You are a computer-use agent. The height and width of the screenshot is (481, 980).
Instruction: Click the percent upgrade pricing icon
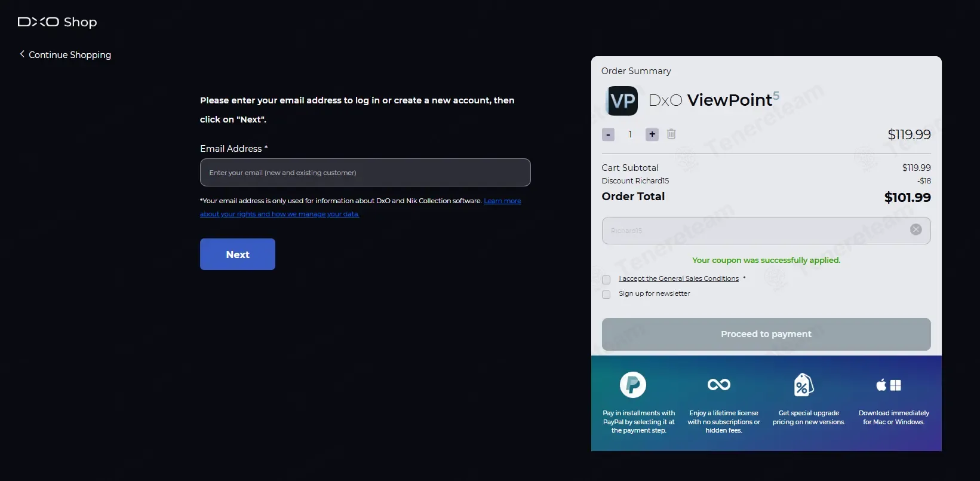coord(804,385)
